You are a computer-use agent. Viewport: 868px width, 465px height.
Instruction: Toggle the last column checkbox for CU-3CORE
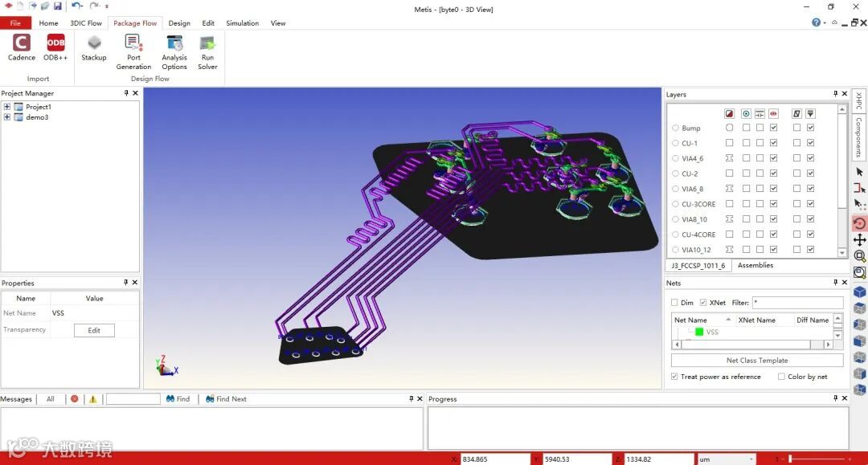pyautogui.click(x=810, y=204)
